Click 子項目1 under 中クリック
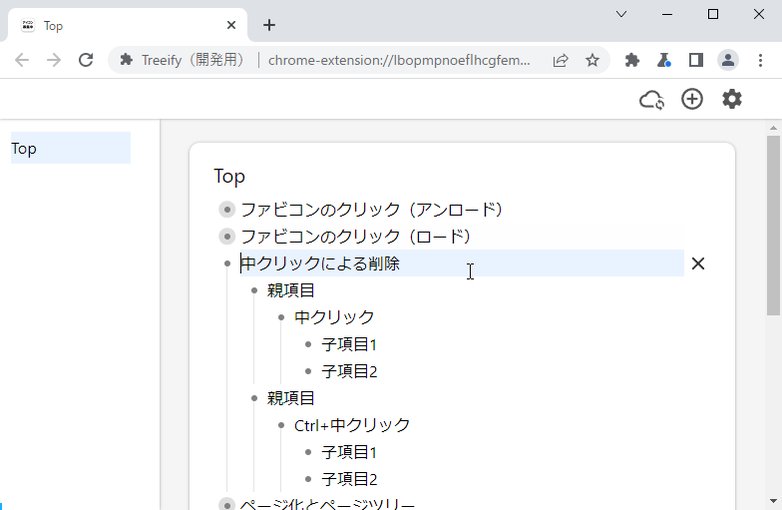The width and height of the screenshot is (782, 510). (x=349, y=344)
